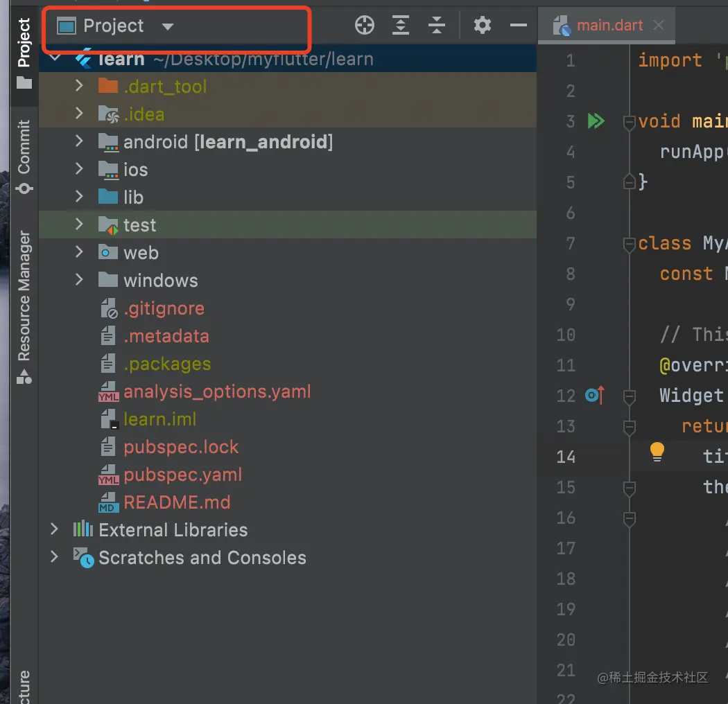Select the pubspec.yaml file
Screen dimensions: 728x704
tap(182, 475)
